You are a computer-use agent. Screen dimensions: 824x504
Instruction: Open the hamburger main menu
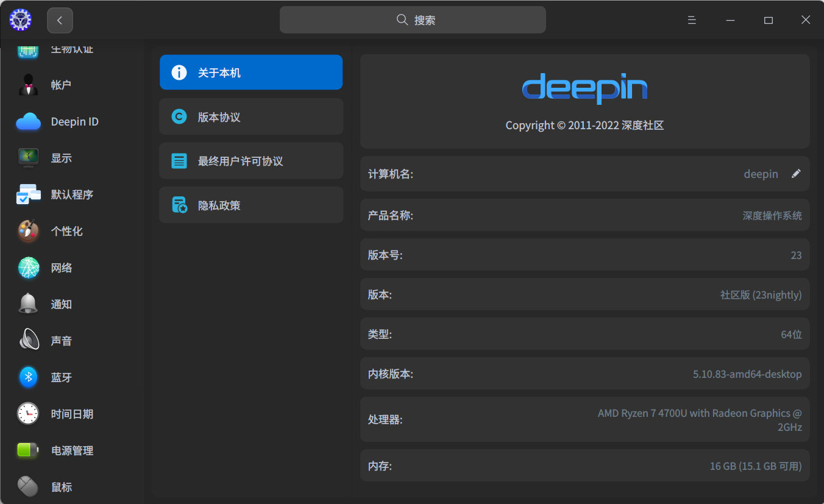coord(692,20)
